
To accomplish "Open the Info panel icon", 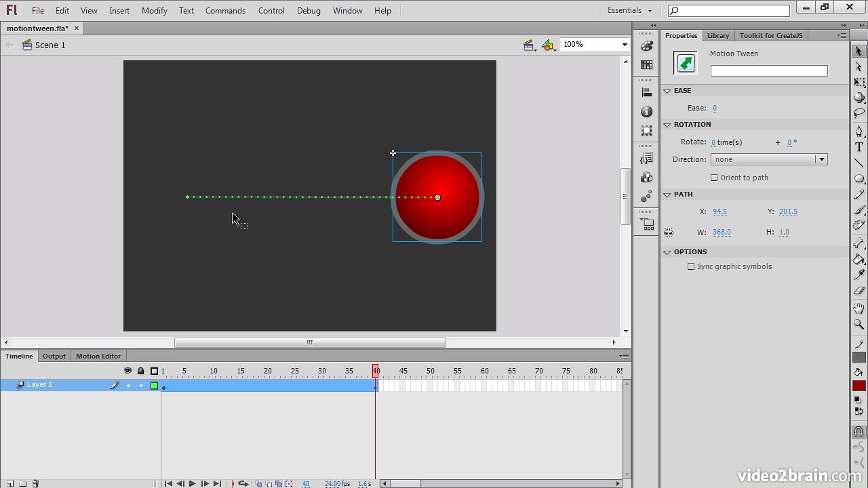I will click(x=647, y=111).
